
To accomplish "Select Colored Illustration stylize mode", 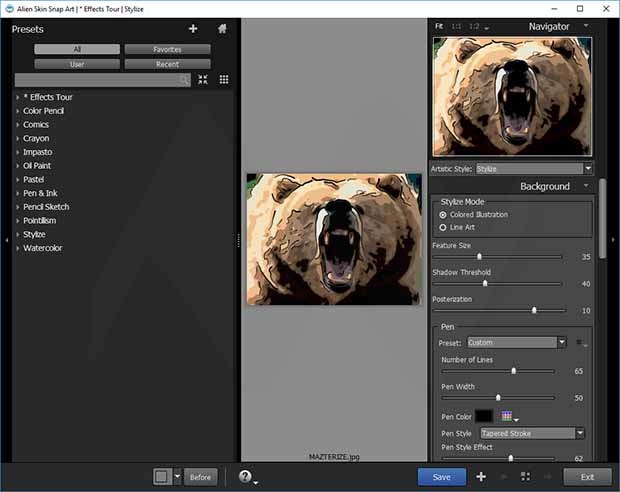I will pyautogui.click(x=443, y=215).
